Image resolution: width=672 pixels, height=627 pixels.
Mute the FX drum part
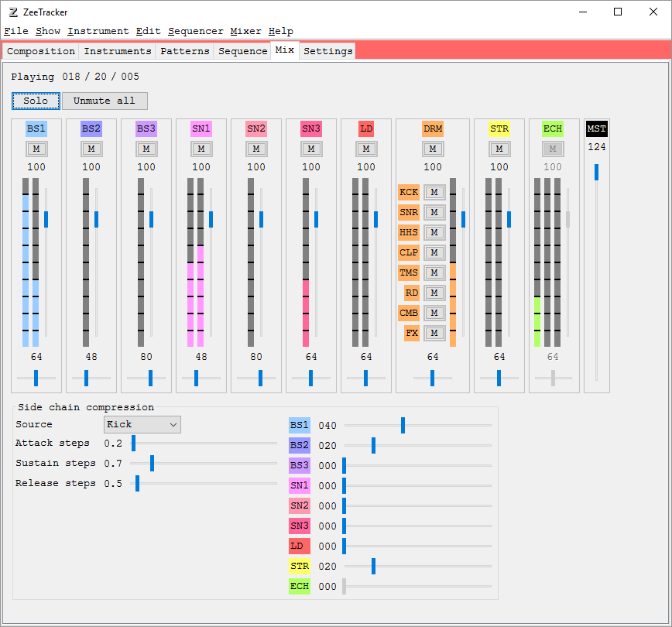coord(434,333)
